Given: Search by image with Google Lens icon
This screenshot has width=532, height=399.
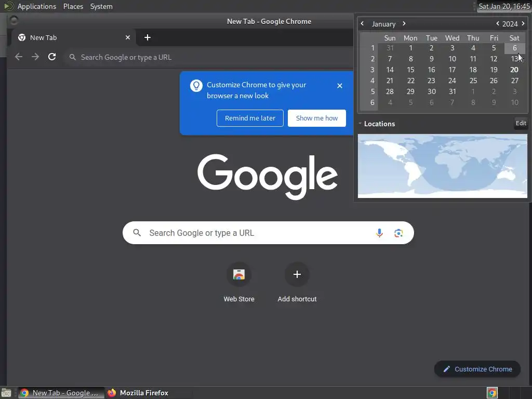Looking at the screenshot, I should [398, 233].
